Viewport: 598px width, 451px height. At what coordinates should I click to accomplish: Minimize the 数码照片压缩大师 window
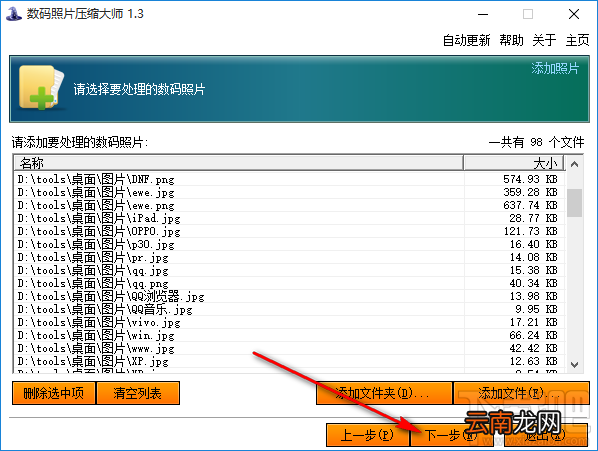[483, 14]
